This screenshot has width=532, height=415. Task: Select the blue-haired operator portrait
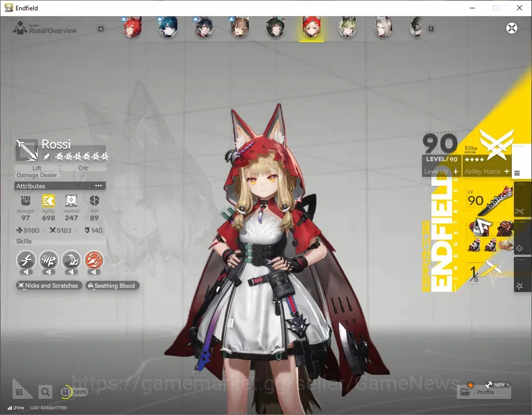(168, 28)
